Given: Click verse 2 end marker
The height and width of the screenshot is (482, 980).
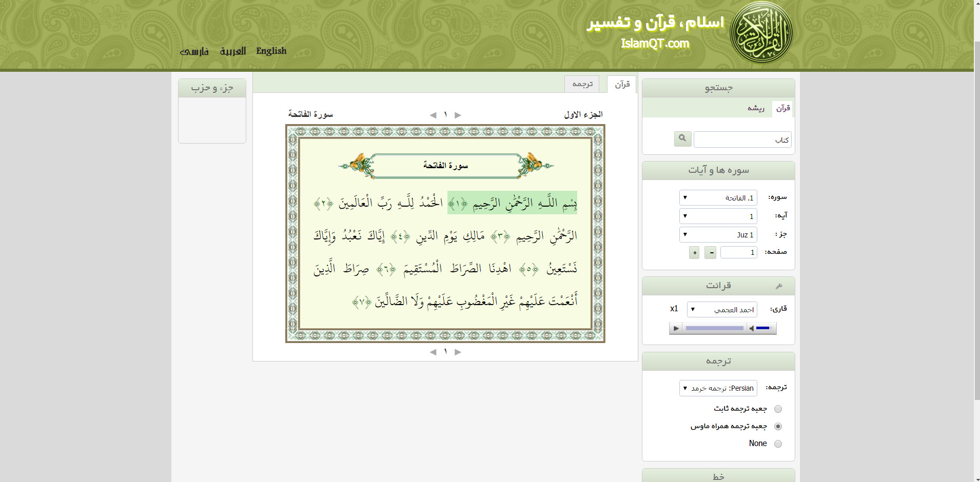Looking at the screenshot, I should coord(324,204).
